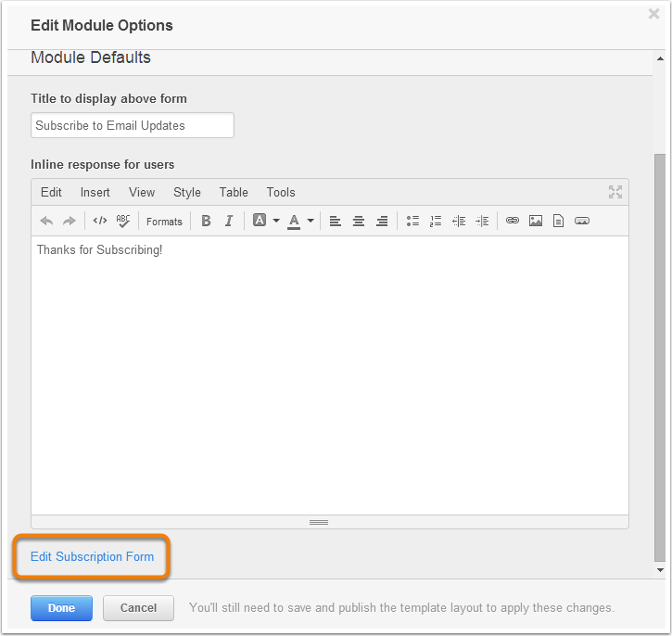Expand the text color dropdown arrow
This screenshot has width=672, height=636.
point(311,221)
